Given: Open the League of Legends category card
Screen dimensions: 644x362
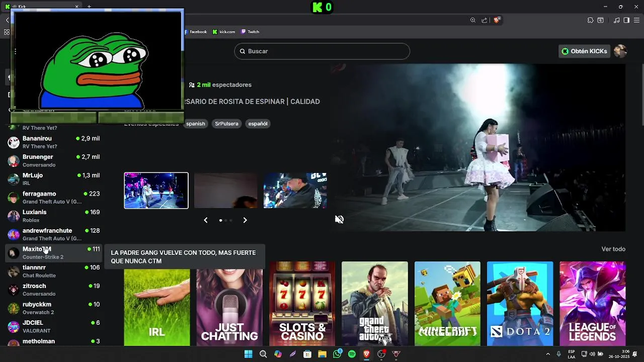Looking at the screenshot, I should (593, 304).
